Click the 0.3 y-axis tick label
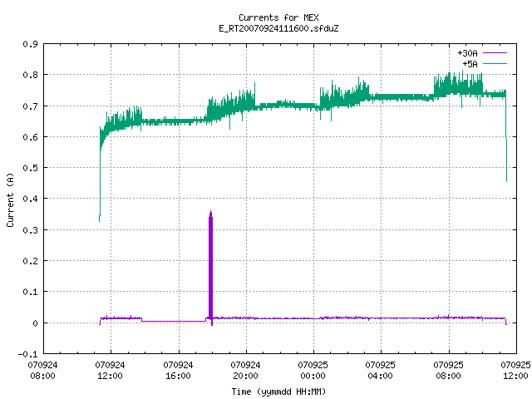532x399 pixels. tap(30, 230)
